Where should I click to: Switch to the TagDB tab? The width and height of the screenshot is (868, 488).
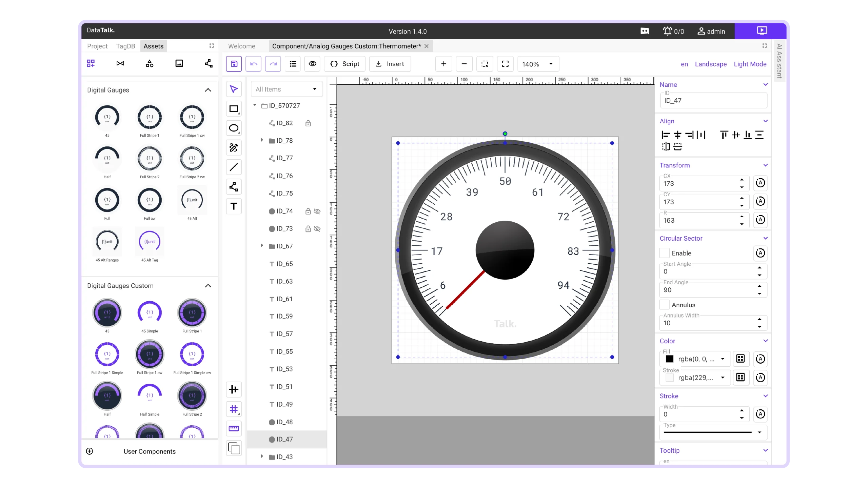(x=125, y=46)
